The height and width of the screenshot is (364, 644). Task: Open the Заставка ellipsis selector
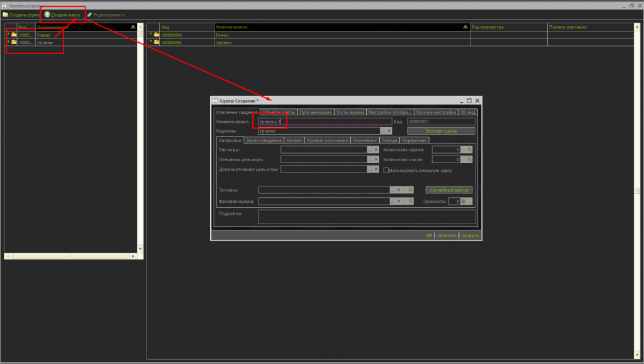point(392,190)
